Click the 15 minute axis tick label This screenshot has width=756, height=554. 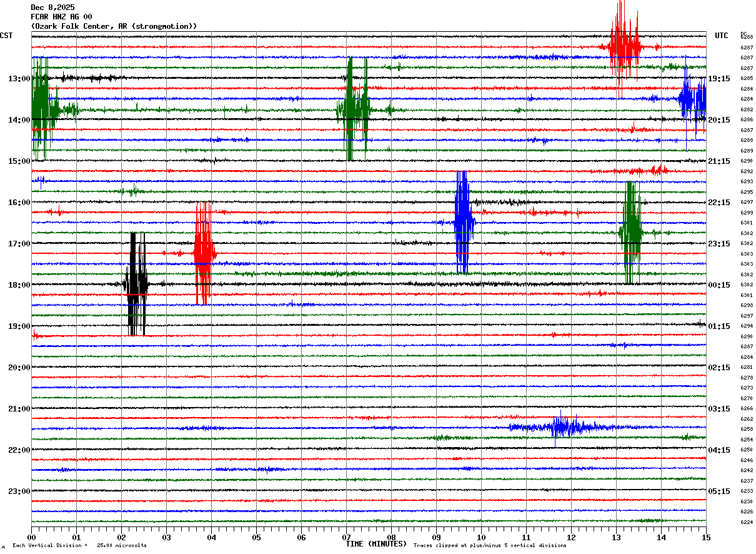pyautogui.click(x=705, y=537)
